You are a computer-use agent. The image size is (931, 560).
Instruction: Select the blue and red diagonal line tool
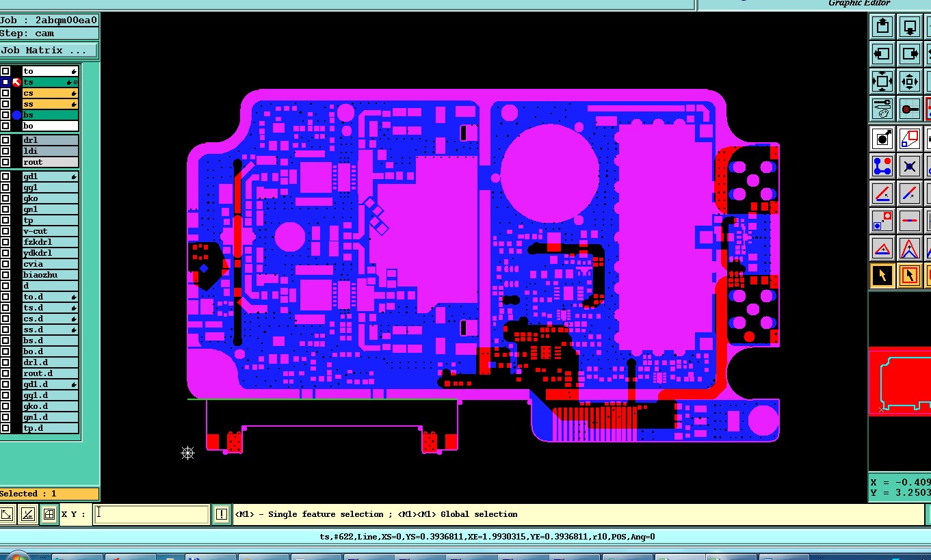point(909,194)
